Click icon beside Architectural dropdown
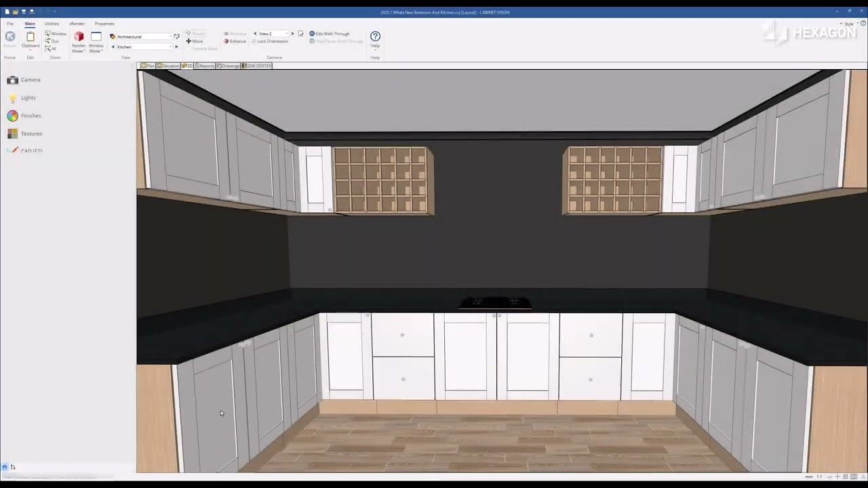This screenshot has width=868, height=488. tap(176, 37)
